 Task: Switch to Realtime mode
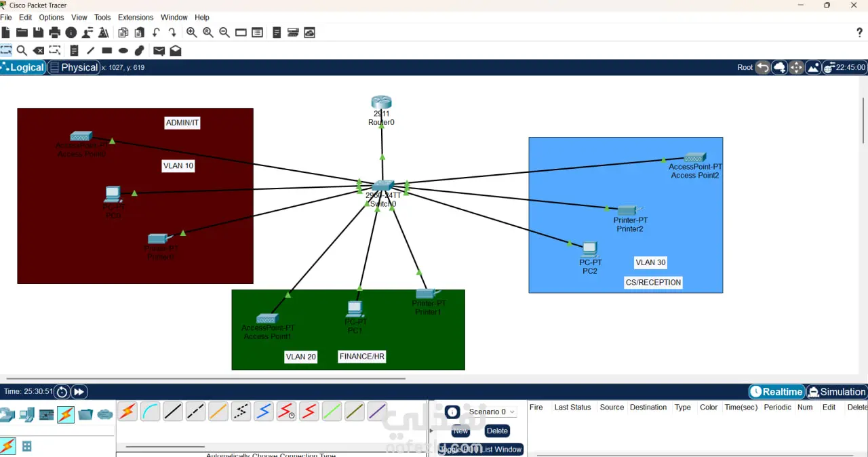coord(776,392)
